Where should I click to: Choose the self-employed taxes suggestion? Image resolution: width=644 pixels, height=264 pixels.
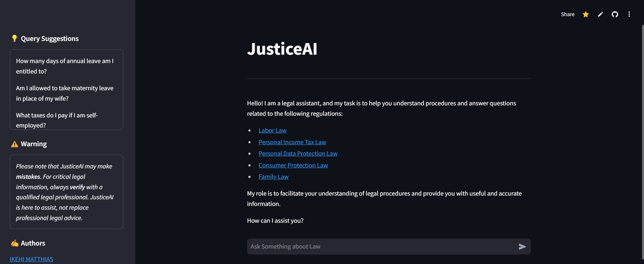(x=57, y=120)
